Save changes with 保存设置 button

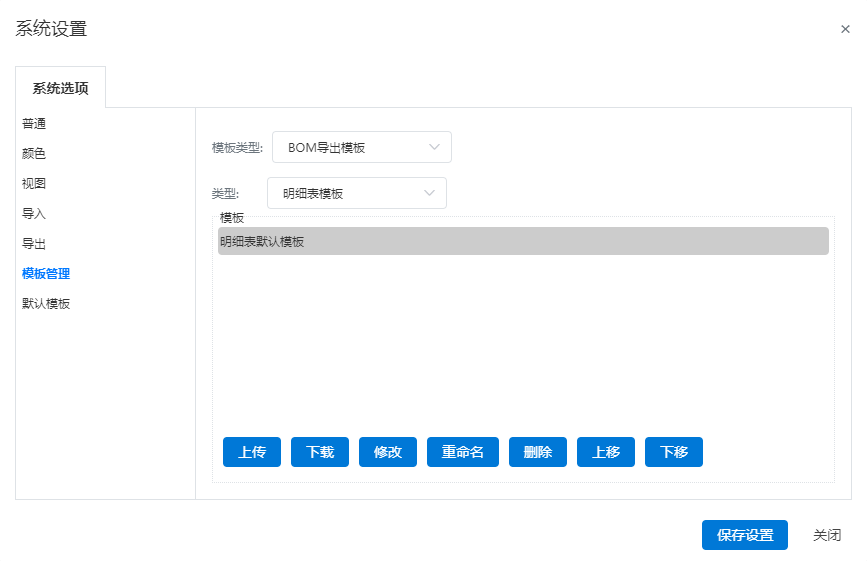pos(745,535)
